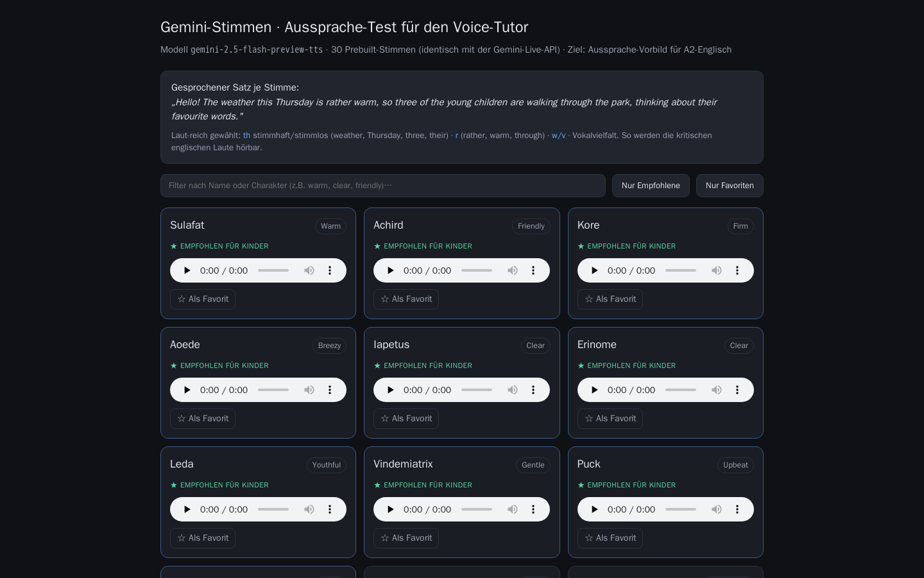
Task: Mute the Kore audio player
Action: tap(717, 270)
